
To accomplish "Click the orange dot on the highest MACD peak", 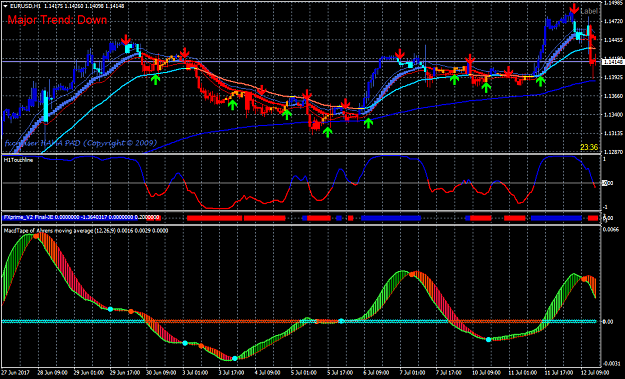I will (36, 236).
